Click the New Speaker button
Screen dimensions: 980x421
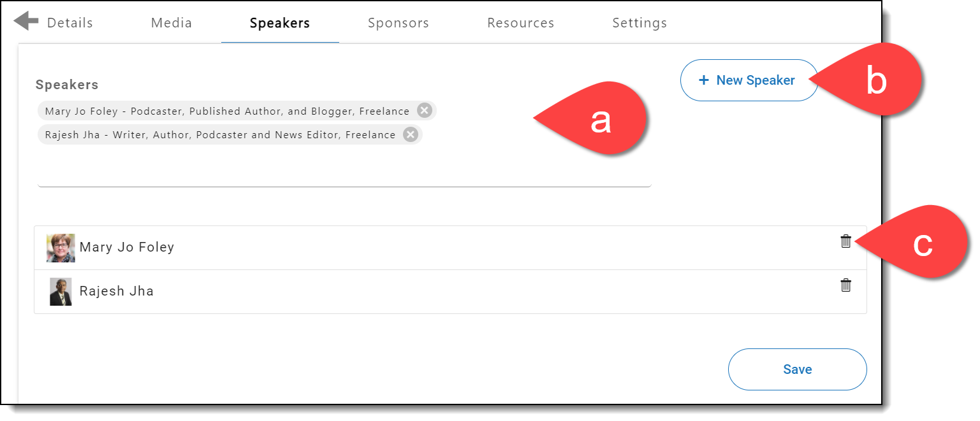click(x=749, y=80)
